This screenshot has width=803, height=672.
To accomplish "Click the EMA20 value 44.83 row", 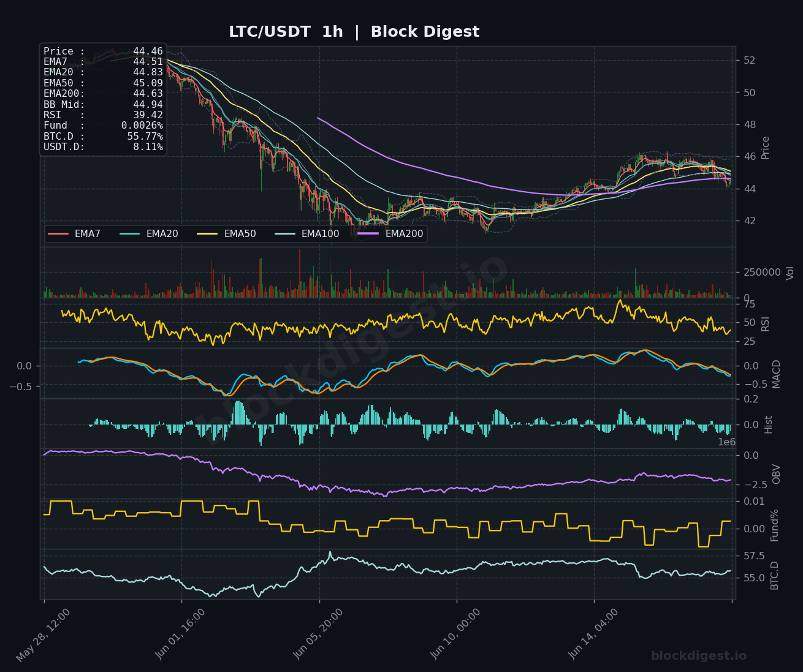I will pos(103,72).
